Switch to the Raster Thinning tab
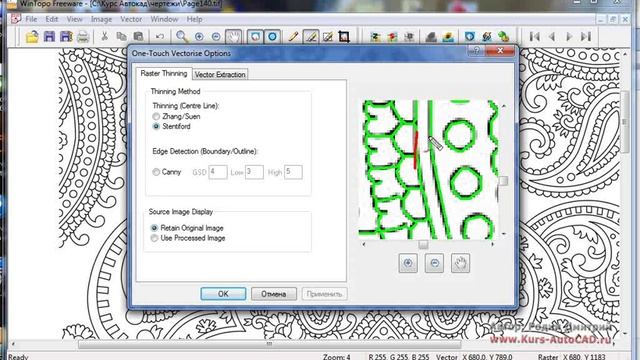Image resolution: width=640 pixels, height=360 pixels. (164, 73)
